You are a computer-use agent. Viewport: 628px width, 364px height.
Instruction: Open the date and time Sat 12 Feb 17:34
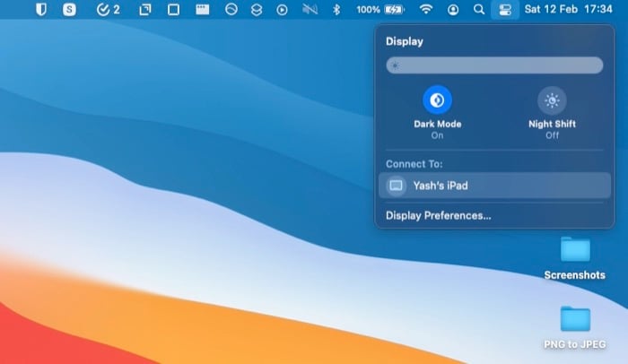[x=568, y=9]
